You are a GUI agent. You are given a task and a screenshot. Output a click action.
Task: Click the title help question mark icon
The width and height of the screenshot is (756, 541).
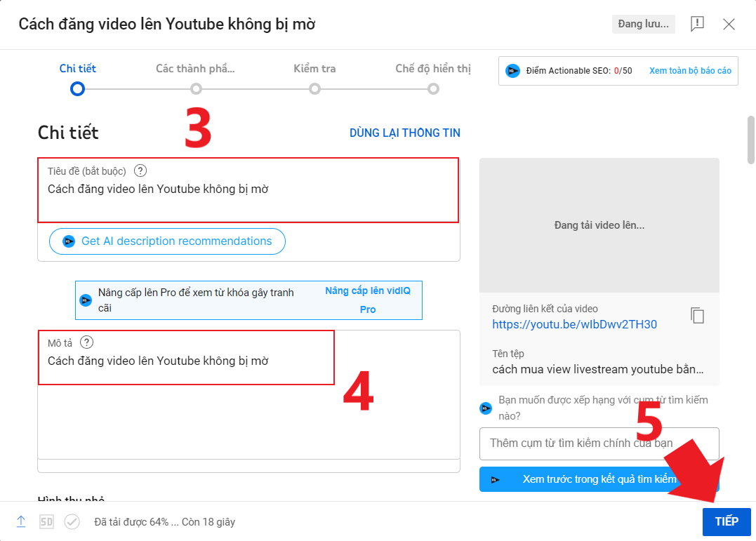(140, 171)
